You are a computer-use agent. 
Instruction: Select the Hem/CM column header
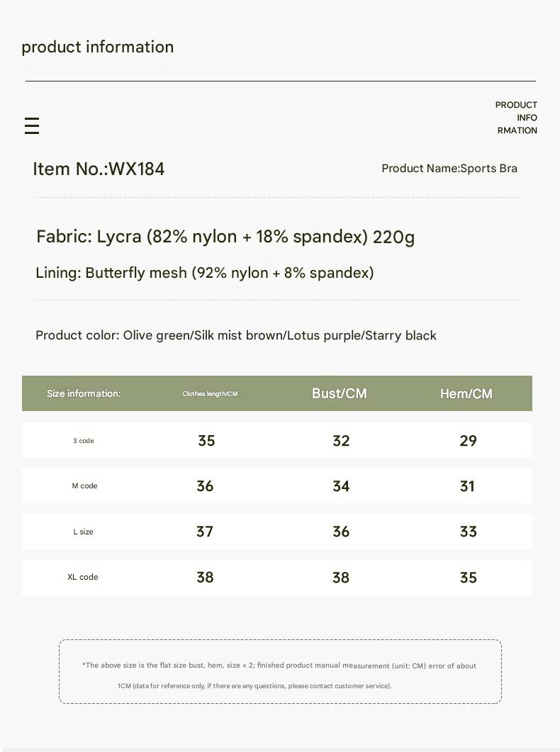pyautogui.click(x=466, y=393)
